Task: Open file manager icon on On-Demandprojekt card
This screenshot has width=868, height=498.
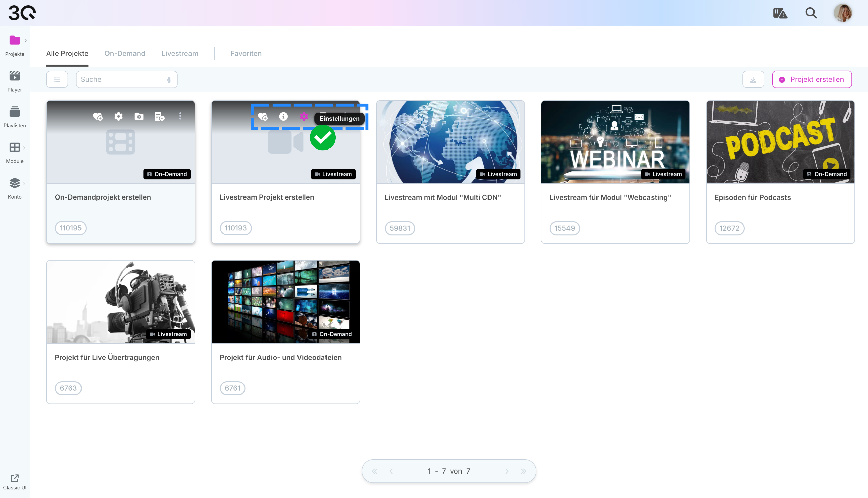Action: pos(139,117)
